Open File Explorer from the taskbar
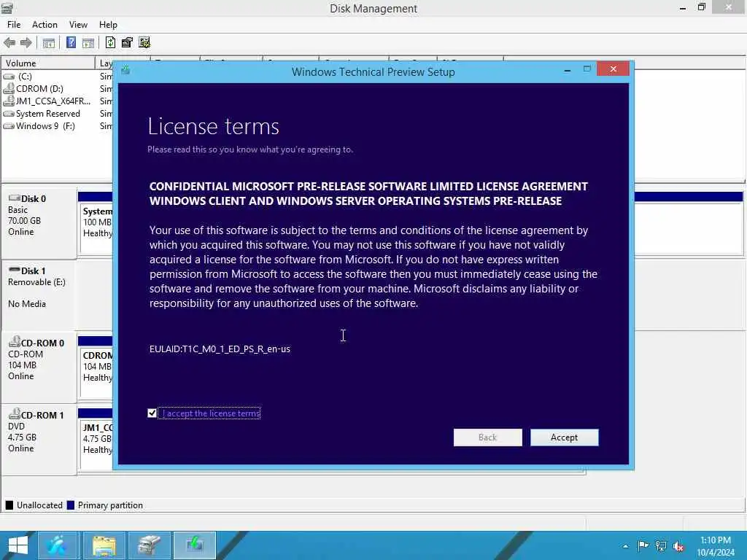This screenshot has width=747, height=560. [104, 545]
